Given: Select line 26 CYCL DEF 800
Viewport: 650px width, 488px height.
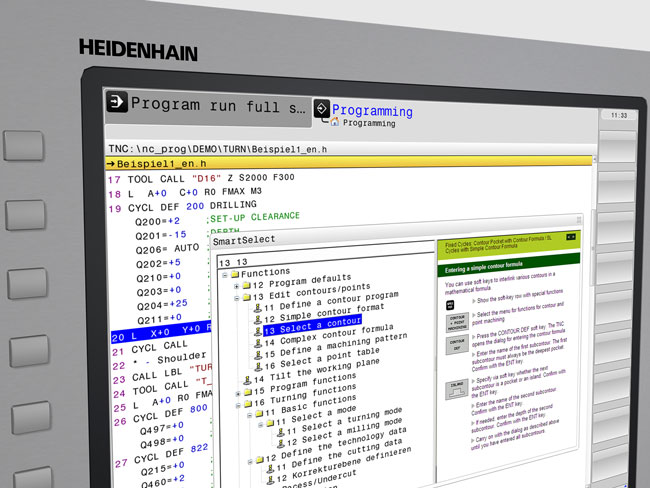Looking at the screenshot, I should (160, 415).
